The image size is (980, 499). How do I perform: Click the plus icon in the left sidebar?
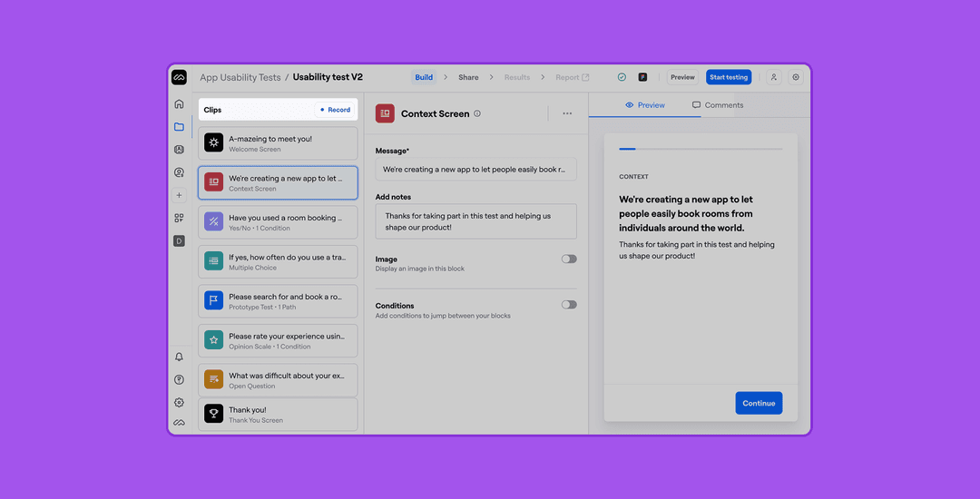coord(180,195)
